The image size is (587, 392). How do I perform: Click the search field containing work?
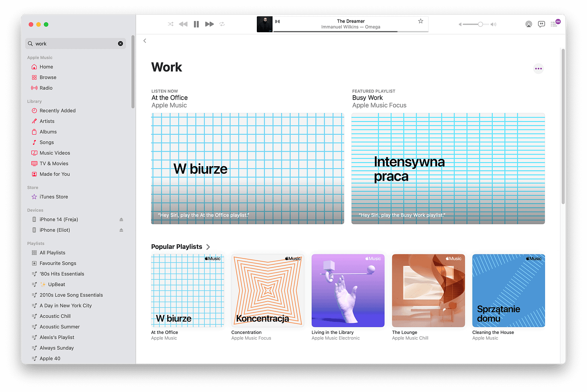tap(75, 44)
